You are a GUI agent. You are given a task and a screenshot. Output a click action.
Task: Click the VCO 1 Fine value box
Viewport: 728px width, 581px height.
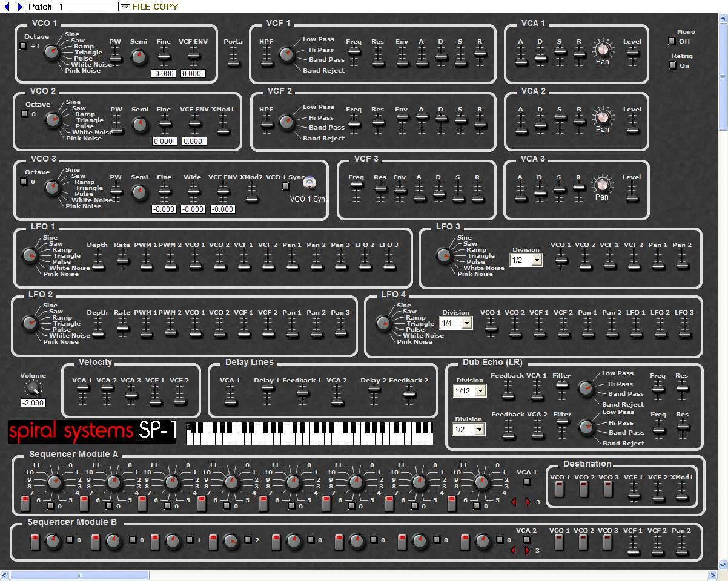click(164, 74)
